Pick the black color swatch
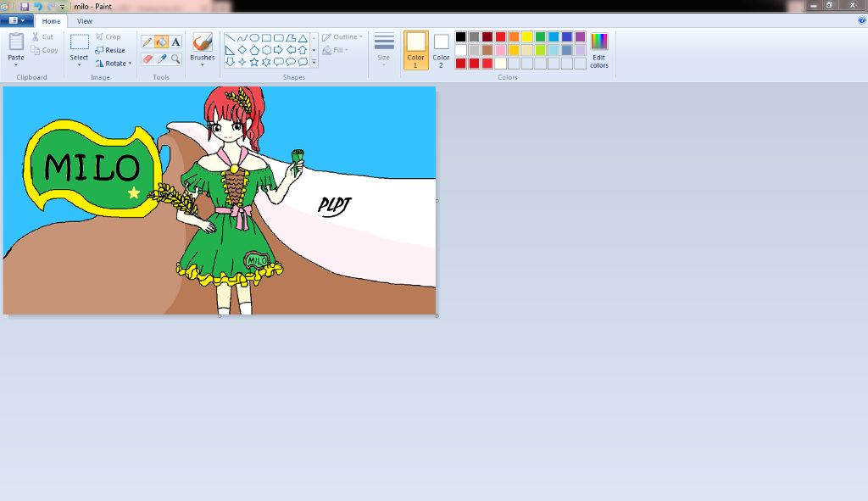 [x=460, y=36]
